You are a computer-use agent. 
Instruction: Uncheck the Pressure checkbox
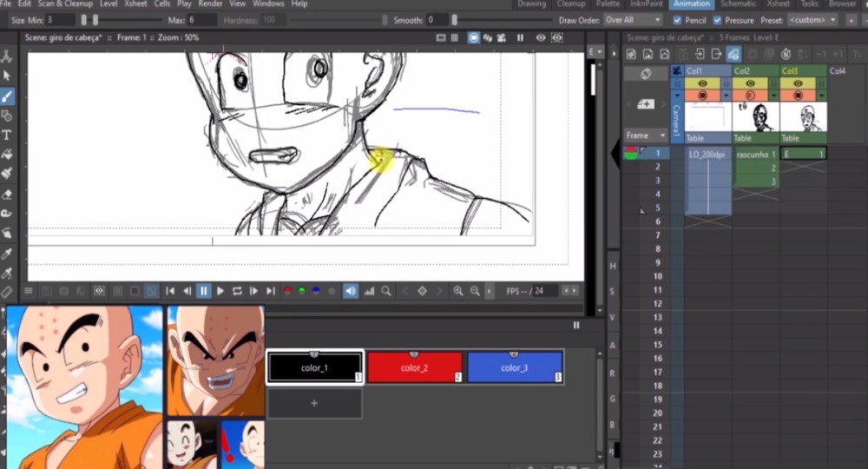(717, 20)
